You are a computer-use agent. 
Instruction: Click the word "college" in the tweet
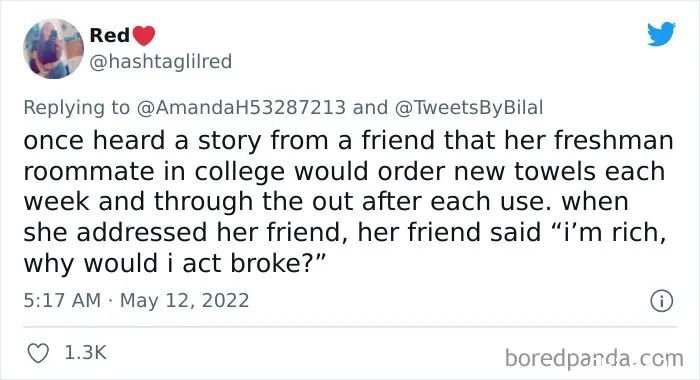tap(240, 173)
